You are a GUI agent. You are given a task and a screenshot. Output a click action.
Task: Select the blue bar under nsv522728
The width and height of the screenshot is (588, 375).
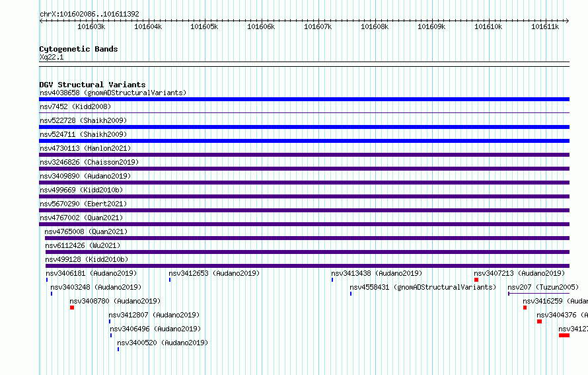click(304, 127)
